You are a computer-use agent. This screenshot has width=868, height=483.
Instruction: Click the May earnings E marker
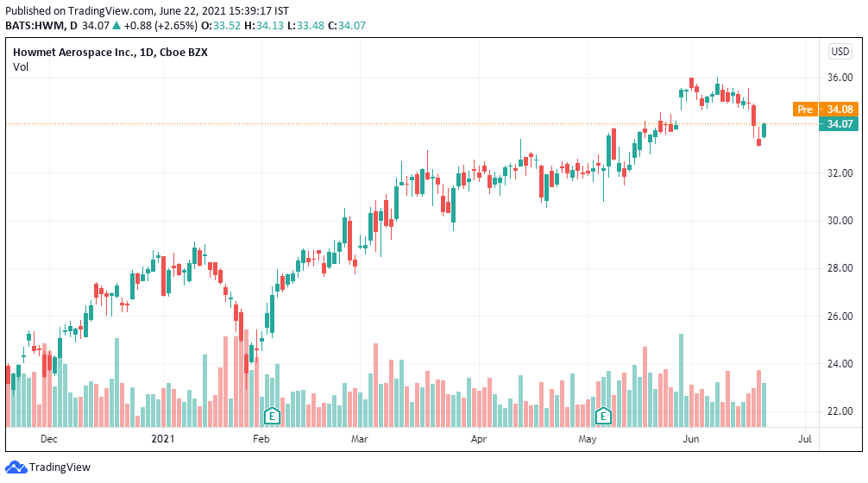click(603, 416)
